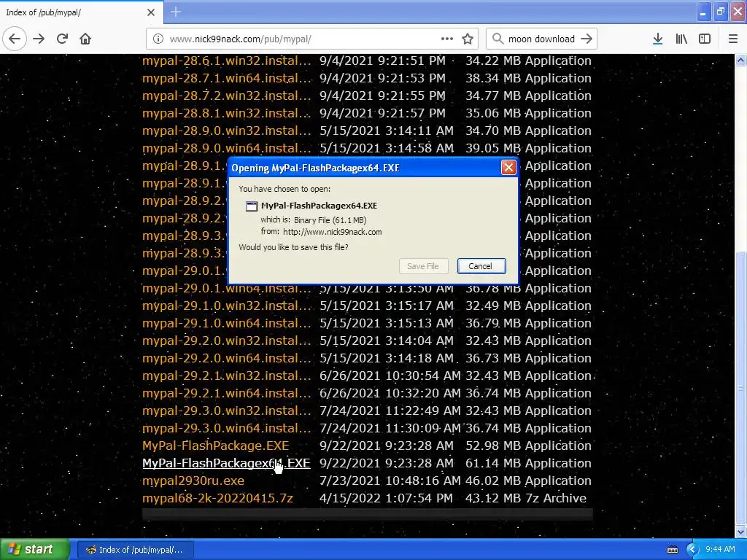The height and width of the screenshot is (560, 747).
Task: Click the keyboard icon in system tray
Action: (x=672, y=550)
